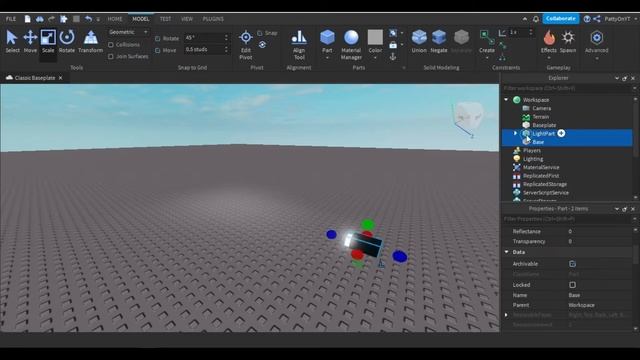Screen dimensions: 640x360
Task: Click the plus icon beside LightPart
Action: [561, 133]
